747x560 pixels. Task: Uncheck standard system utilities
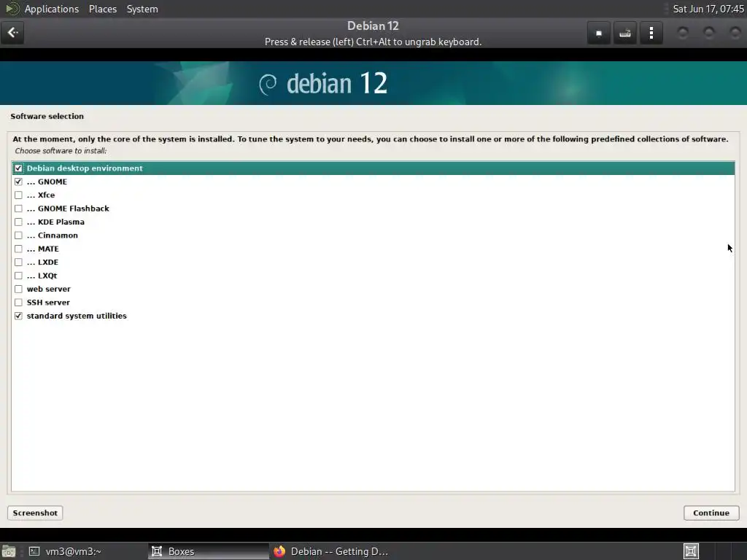[18, 316]
